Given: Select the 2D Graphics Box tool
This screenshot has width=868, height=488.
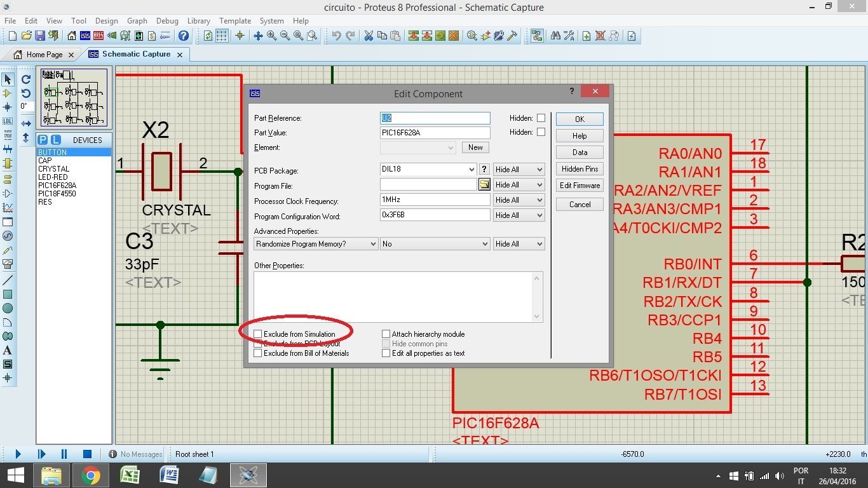Looking at the screenshot, I should tap(8, 294).
